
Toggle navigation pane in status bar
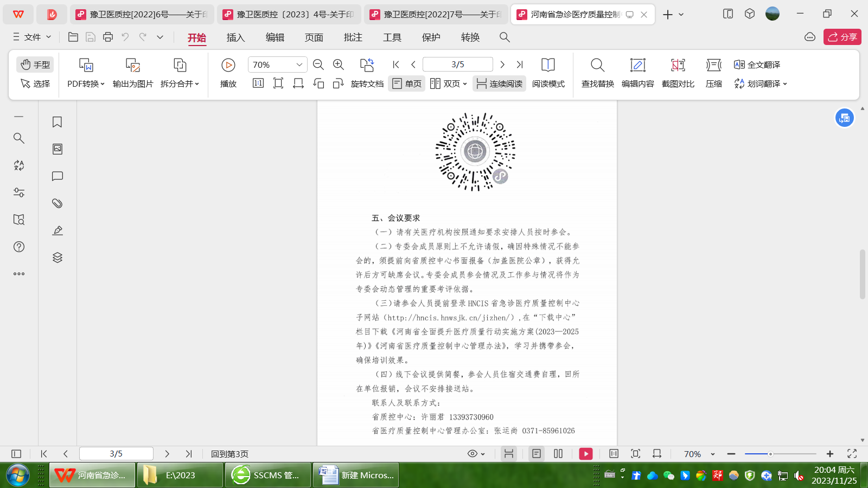(16, 454)
